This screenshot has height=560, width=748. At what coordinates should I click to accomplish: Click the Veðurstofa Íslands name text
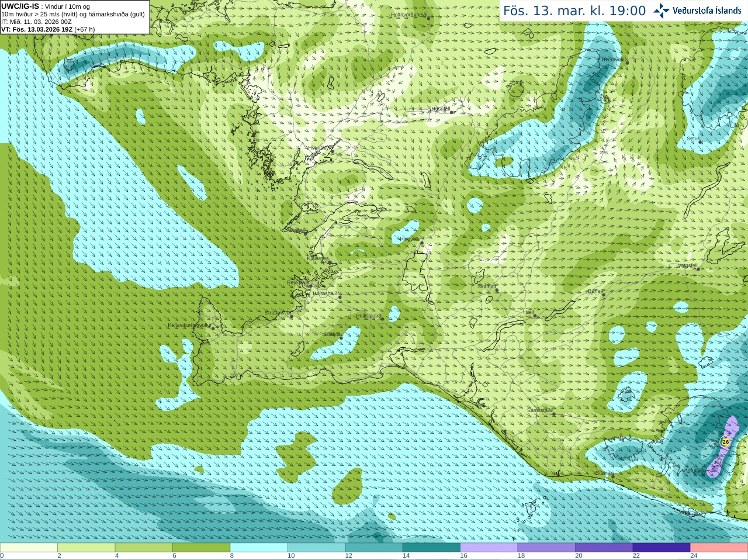707,11
